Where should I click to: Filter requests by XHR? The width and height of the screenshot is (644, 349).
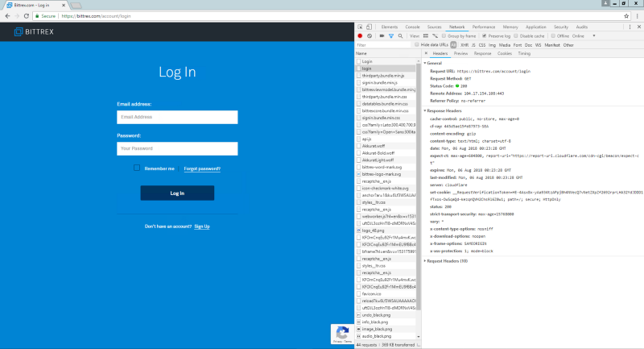464,45
